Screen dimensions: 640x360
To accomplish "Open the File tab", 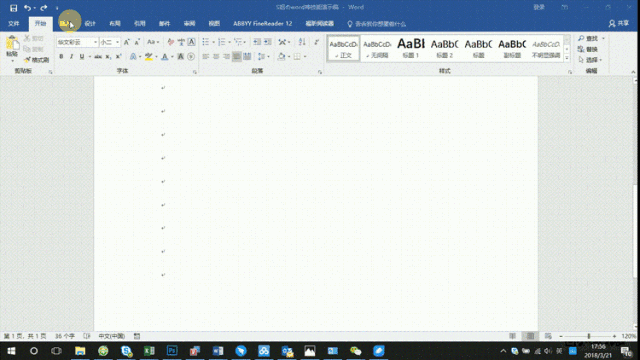I will (13, 24).
